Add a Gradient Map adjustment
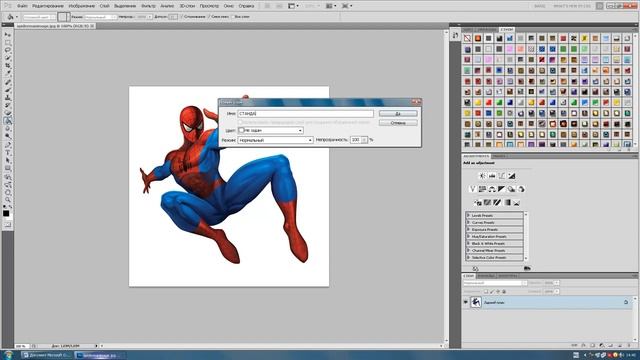 click(x=507, y=202)
